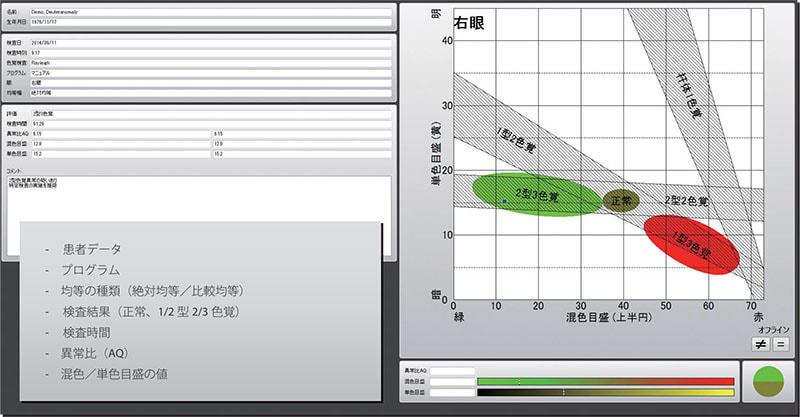
Task: Click the 2型2色覚 hatched band label
Action: click(x=686, y=201)
